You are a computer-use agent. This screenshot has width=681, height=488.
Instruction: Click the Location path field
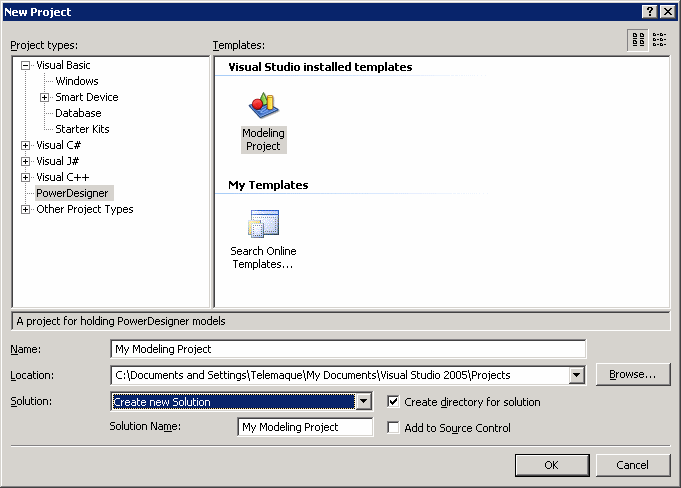tap(340, 375)
